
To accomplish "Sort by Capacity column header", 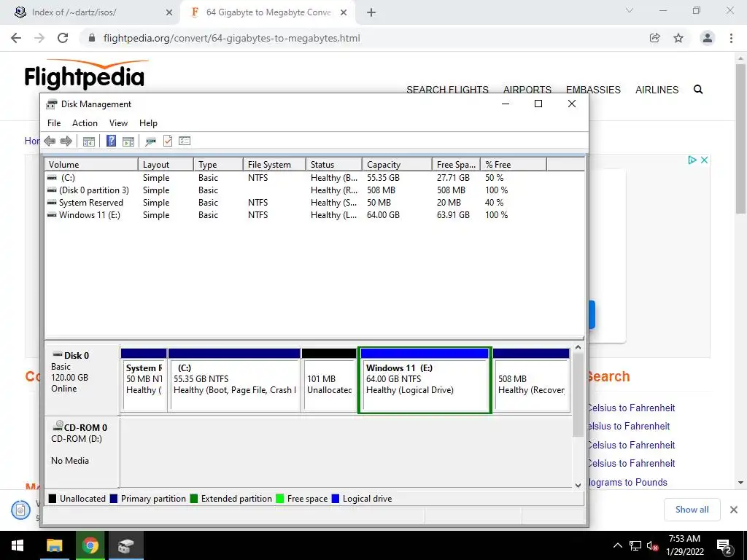I will click(397, 164).
